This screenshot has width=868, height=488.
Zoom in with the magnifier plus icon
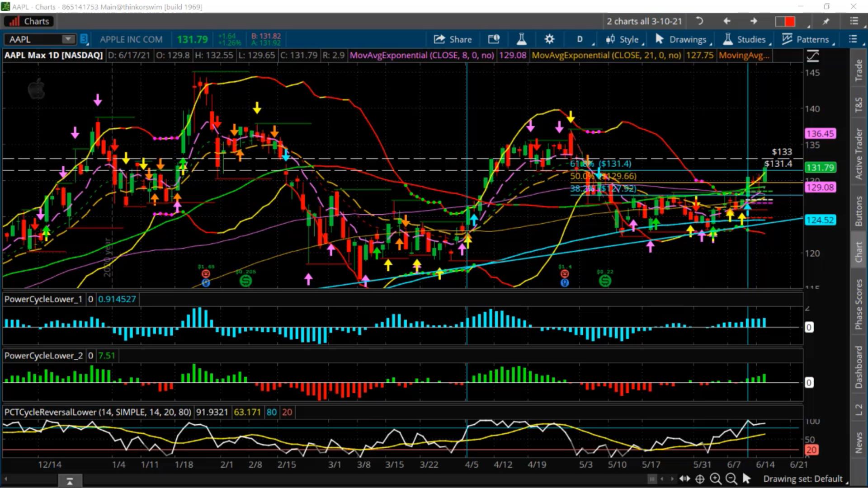point(715,479)
